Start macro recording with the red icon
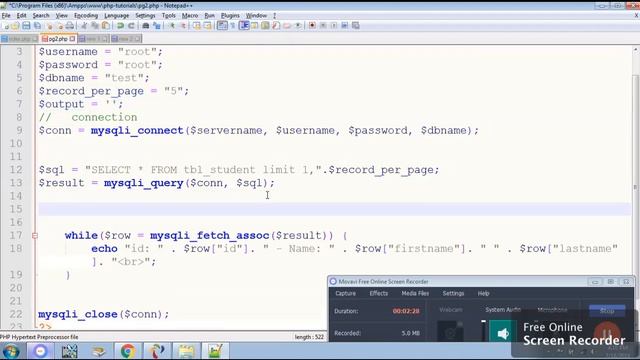640x360 pixels. tap(312, 26)
